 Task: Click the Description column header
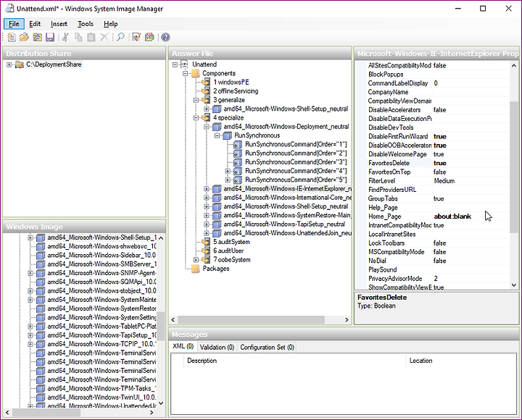[x=294, y=361]
